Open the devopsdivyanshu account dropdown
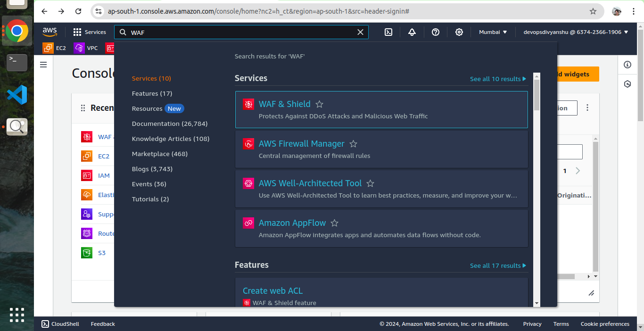The image size is (644, 331). (x=576, y=32)
